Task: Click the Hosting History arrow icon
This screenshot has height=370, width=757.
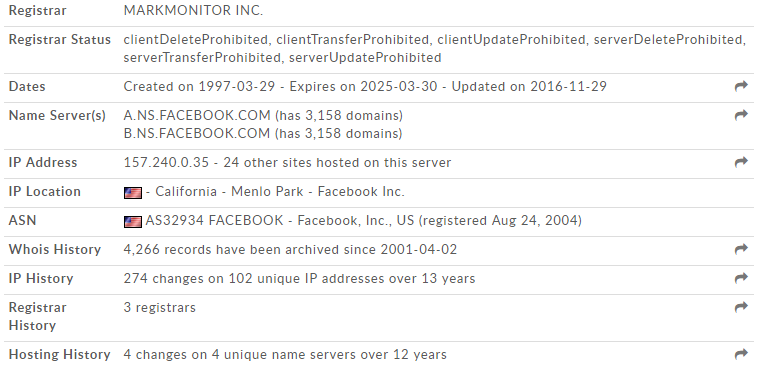Action: coord(741,355)
